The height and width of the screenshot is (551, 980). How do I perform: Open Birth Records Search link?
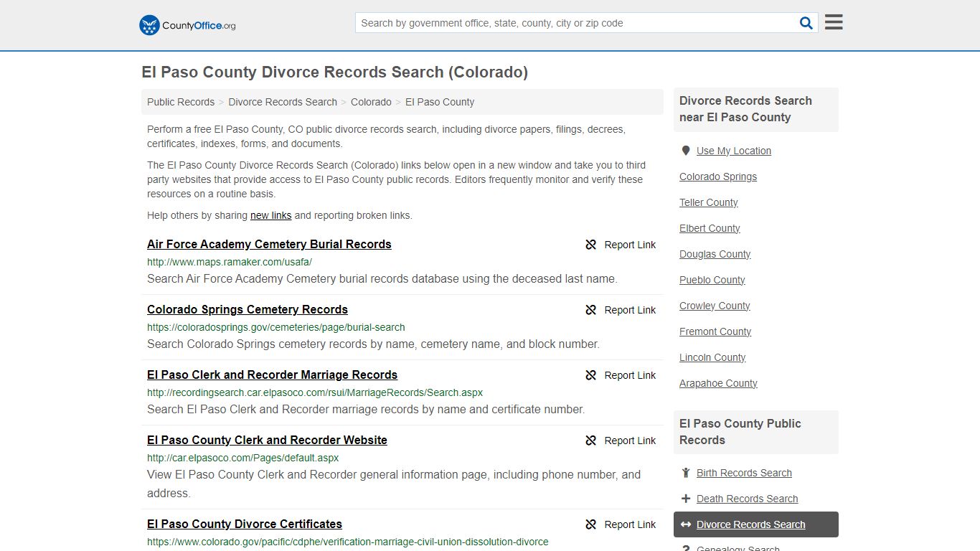click(744, 473)
